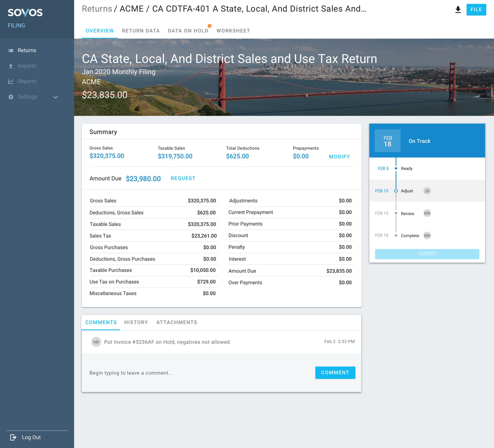Click the Imports upload icon

point(11,66)
